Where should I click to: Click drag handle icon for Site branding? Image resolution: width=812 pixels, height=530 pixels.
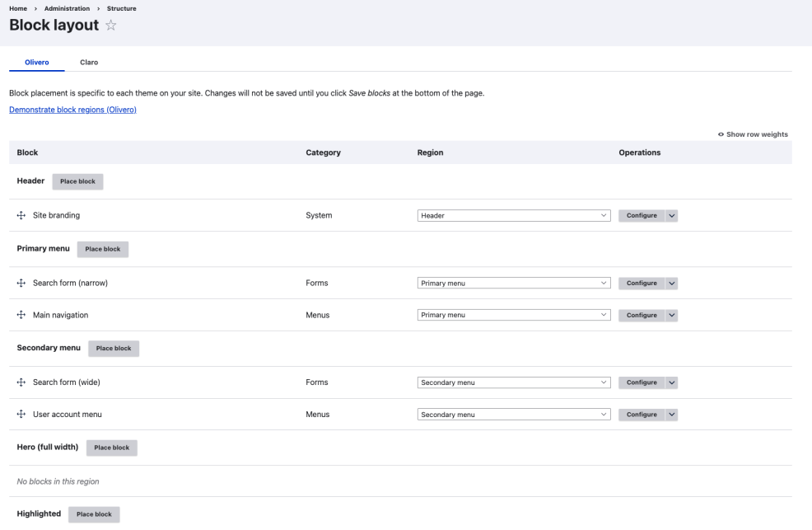pos(21,215)
